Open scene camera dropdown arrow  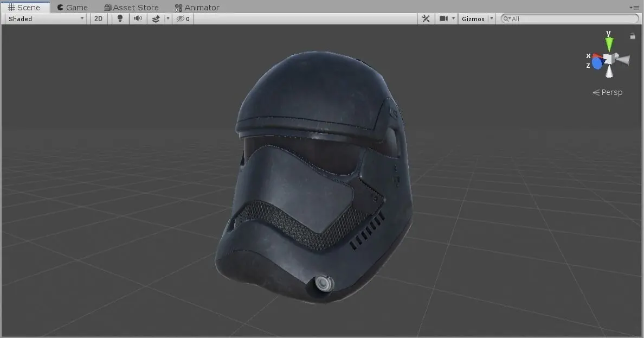453,19
